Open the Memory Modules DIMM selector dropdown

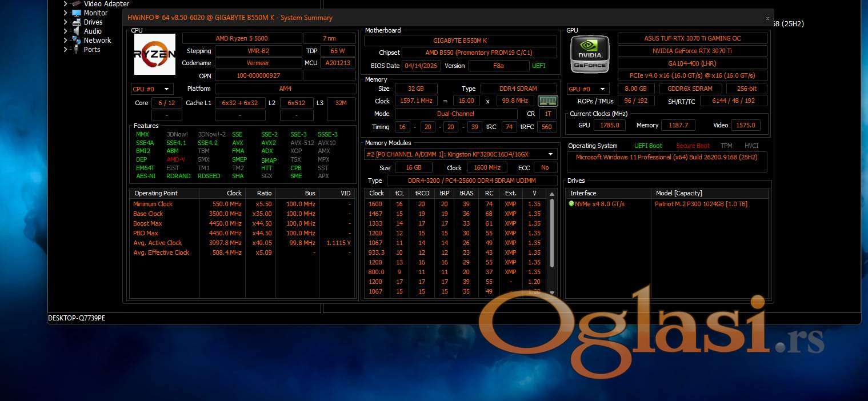[x=461, y=154]
